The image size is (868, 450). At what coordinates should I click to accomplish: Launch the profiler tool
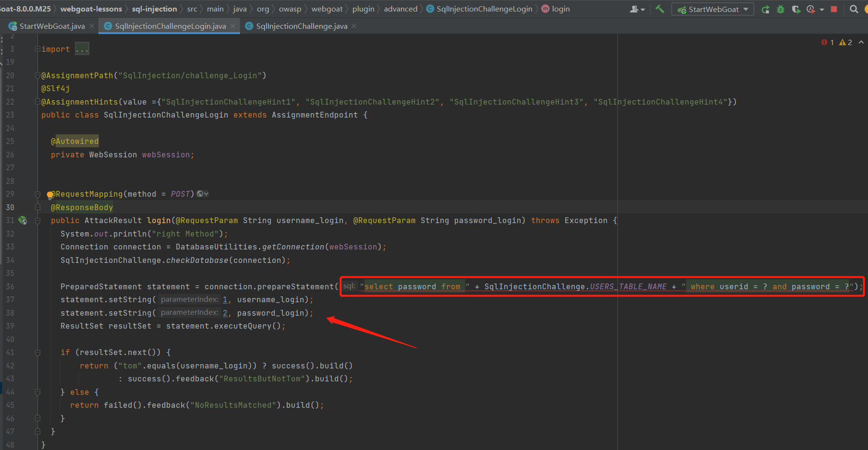tap(810, 9)
